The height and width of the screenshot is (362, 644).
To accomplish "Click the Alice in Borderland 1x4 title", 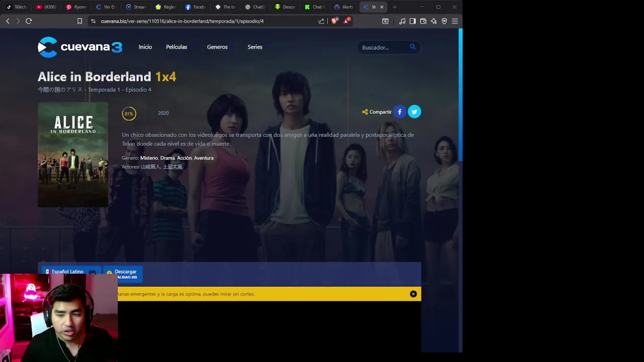I will coord(107,76).
